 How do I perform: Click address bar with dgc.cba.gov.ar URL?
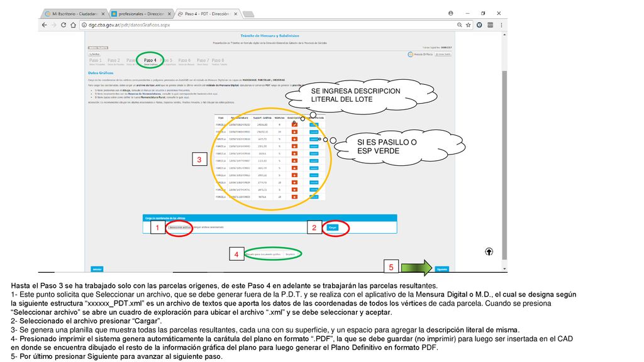[267, 25]
